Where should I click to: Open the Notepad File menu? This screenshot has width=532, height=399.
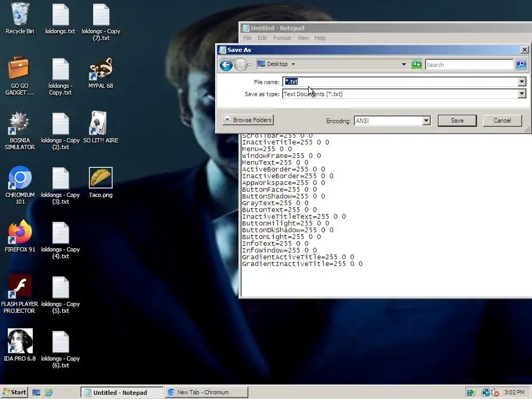[247, 38]
